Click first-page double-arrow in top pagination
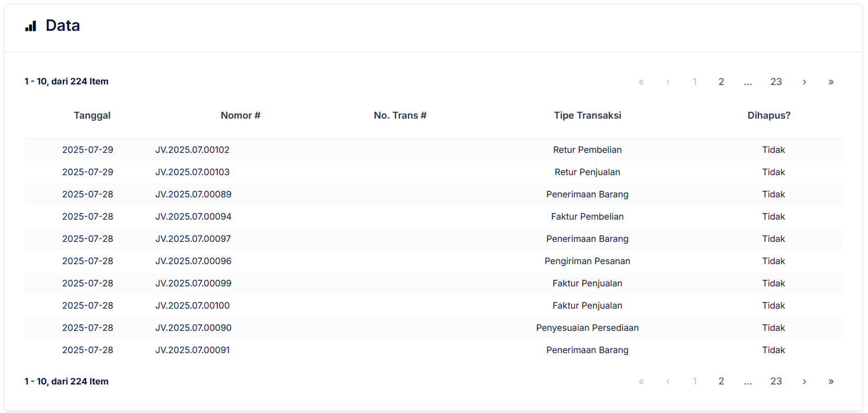The height and width of the screenshot is (413, 868). click(x=641, y=82)
